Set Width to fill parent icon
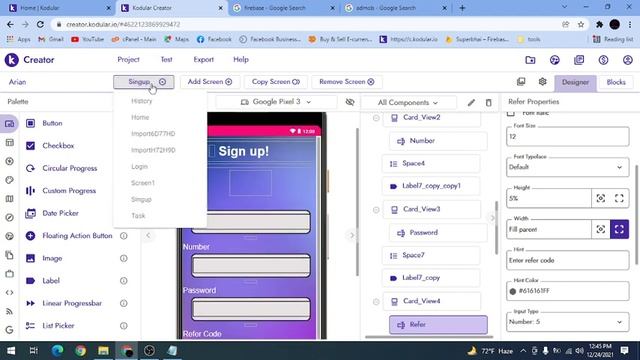 pos(619,229)
